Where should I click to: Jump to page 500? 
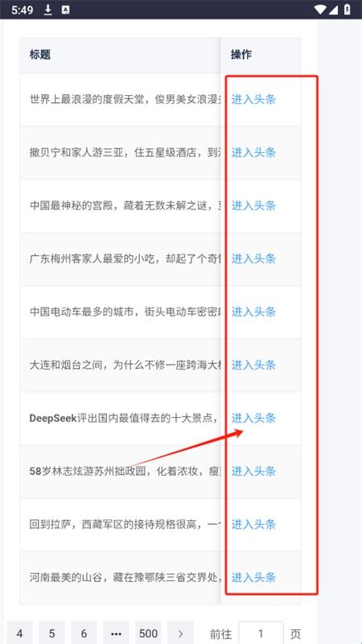click(148, 634)
